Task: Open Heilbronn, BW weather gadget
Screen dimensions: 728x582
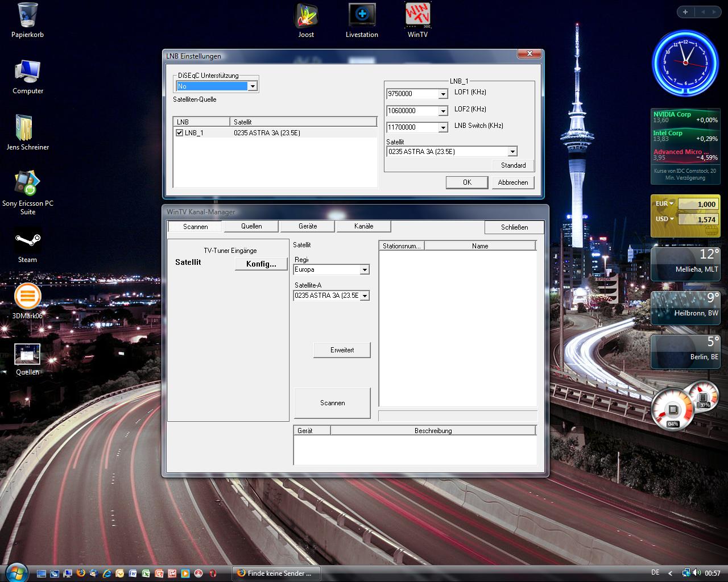Action: [685, 307]
